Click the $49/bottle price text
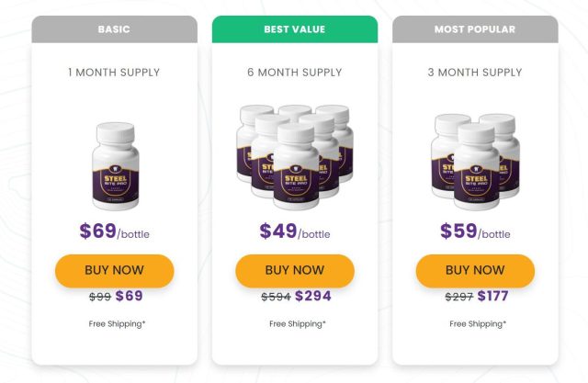 click(295, 231)
